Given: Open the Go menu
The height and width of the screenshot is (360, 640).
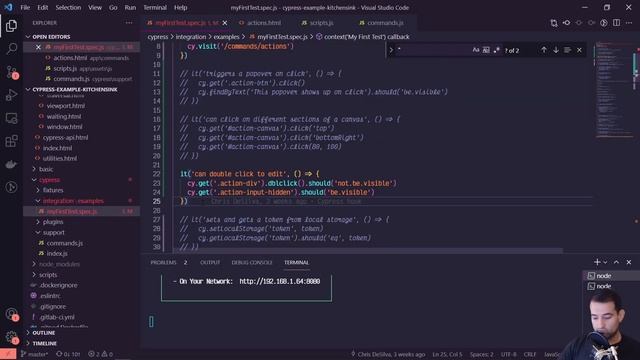Looking at the screenshot, I should click(x=113, y=7).
